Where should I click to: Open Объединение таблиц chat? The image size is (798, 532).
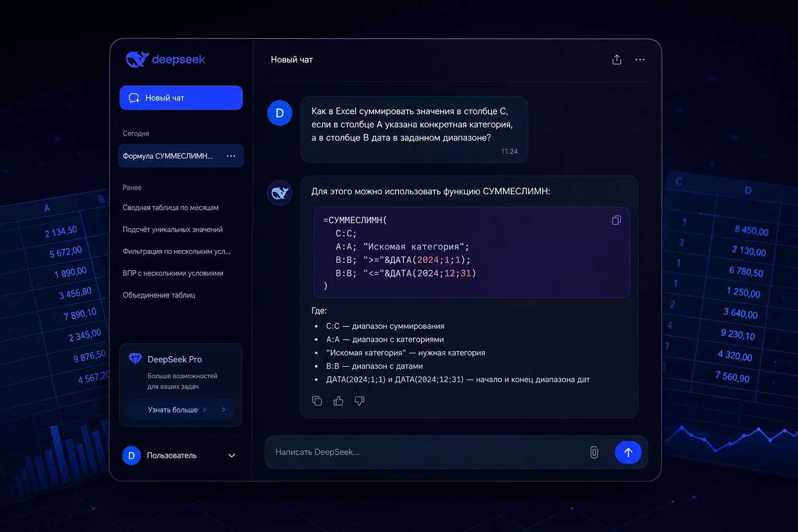tap(159, 295)
